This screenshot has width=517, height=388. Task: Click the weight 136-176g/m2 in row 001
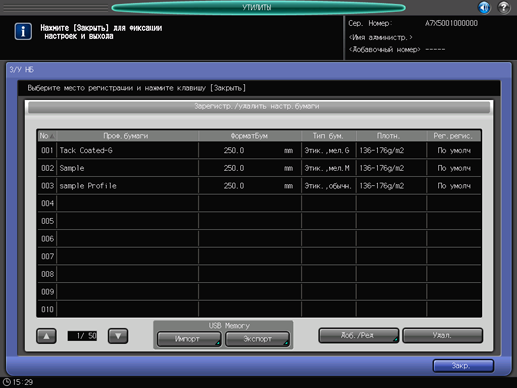382,151
